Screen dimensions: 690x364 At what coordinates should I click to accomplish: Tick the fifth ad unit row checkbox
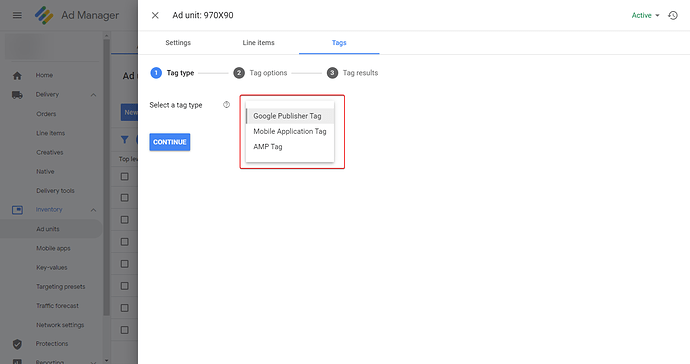125,264
